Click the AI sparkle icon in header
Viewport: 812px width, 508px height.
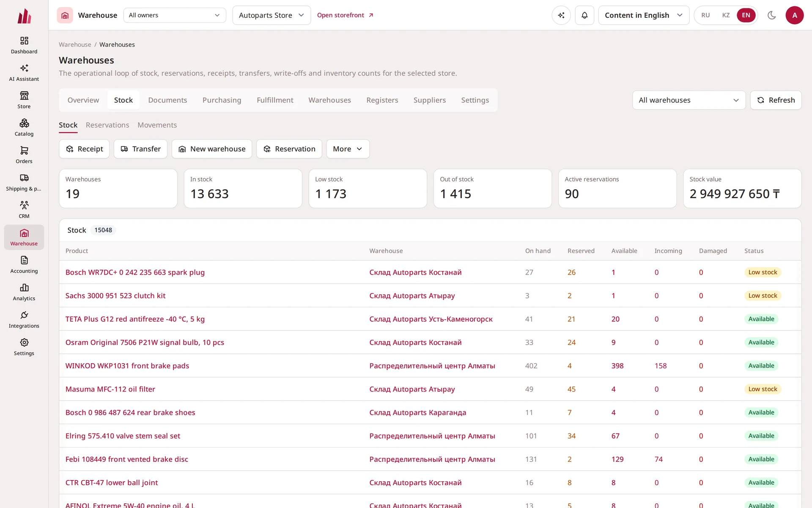pos(561,15)
